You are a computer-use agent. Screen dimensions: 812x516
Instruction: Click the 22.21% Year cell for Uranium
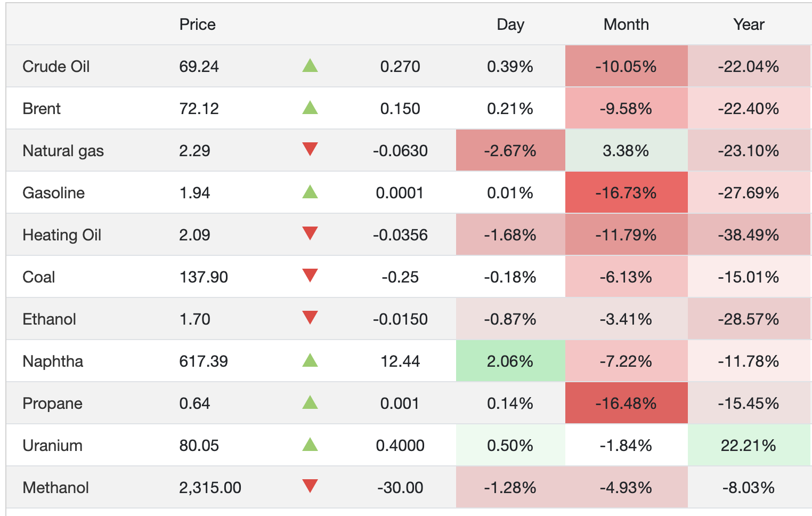click(x=749, y=445)
